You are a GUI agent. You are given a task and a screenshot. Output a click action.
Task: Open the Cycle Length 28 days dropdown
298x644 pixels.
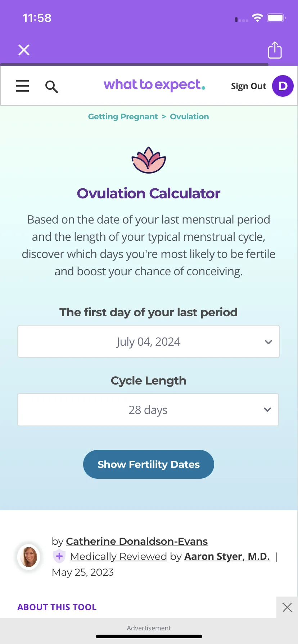pyautogui.click(x=148, y=410)
